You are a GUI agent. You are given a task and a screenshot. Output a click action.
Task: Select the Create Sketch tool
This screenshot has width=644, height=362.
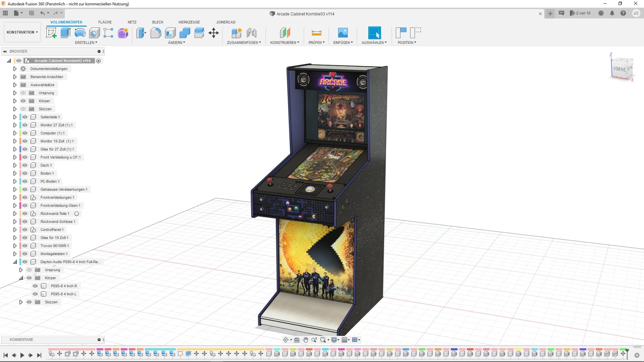[51, 33]
